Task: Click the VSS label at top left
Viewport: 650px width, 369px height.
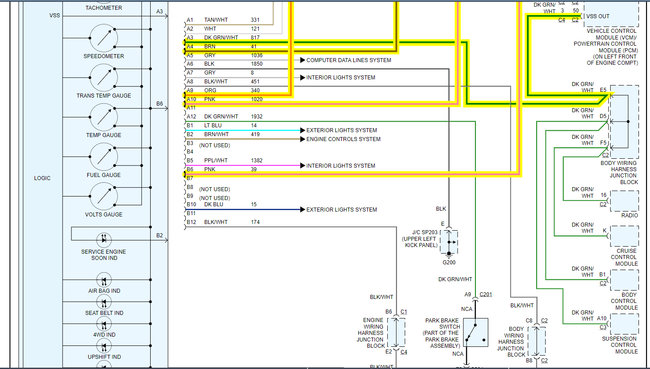Action: click(55, 15)
